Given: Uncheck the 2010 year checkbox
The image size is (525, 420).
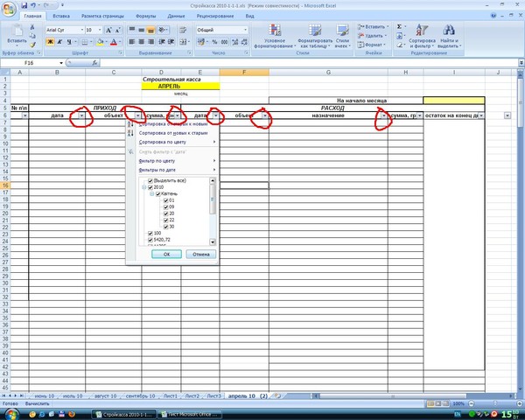Looking at the screenshot, I should [x=150, y=187].
